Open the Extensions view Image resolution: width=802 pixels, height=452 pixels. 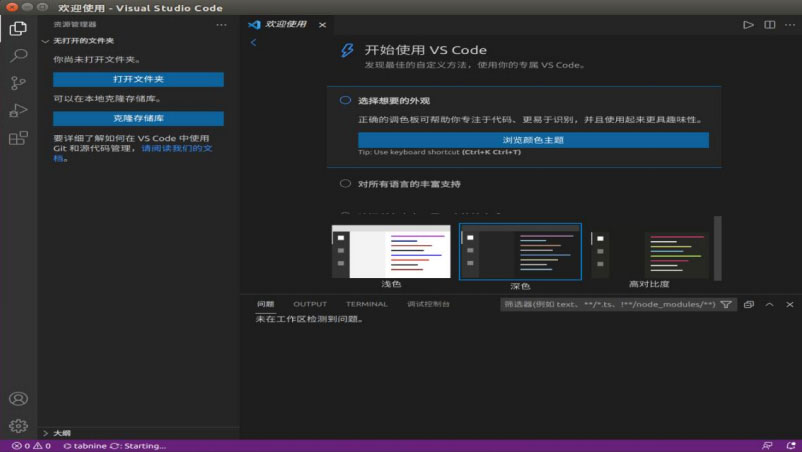click(18, 138)
